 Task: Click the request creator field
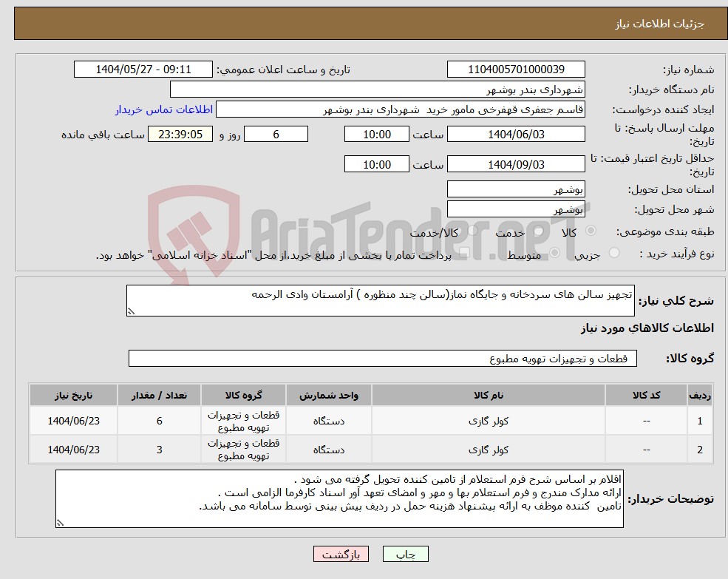tap(400, 109)
